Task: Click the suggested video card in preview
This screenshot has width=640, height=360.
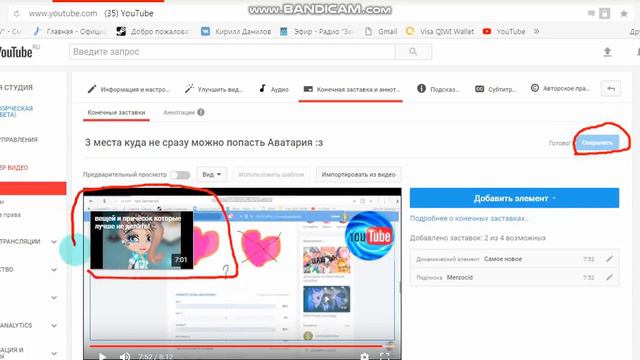Action: pos(142,240)
